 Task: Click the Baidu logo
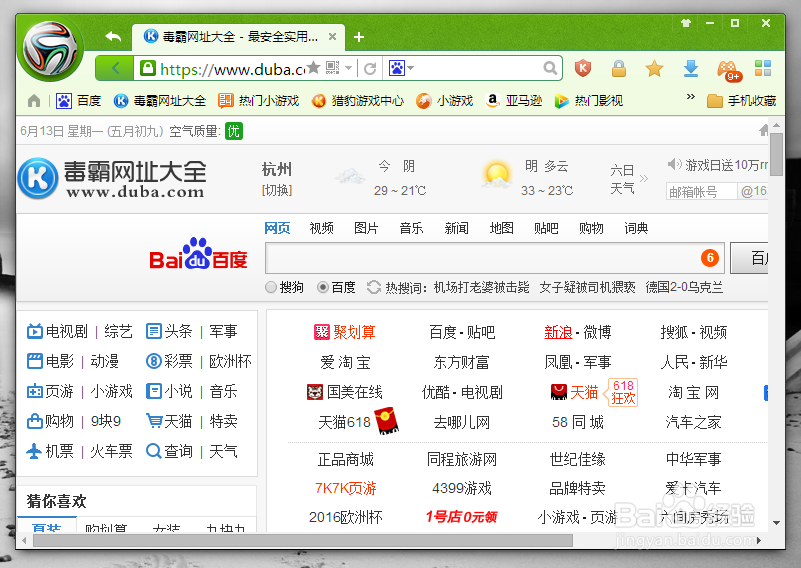click(x=198, y=254)
